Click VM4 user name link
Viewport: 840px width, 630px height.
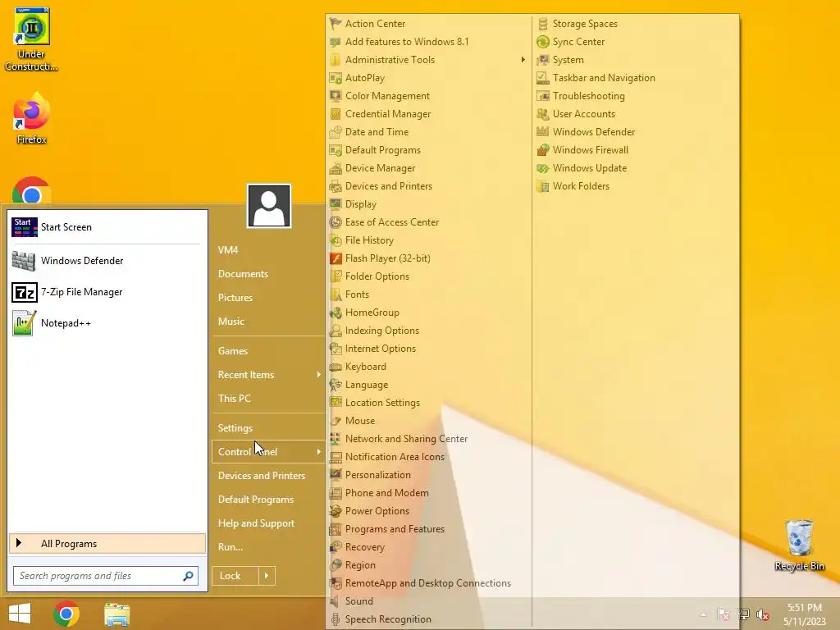228,250
